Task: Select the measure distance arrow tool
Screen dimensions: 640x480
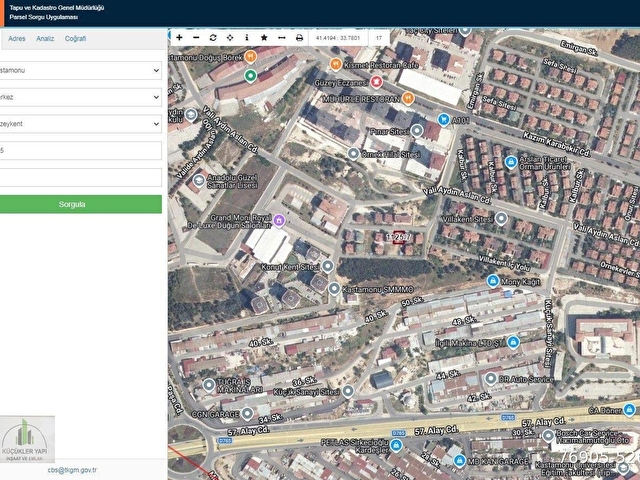Action: (x=282, y=38)
